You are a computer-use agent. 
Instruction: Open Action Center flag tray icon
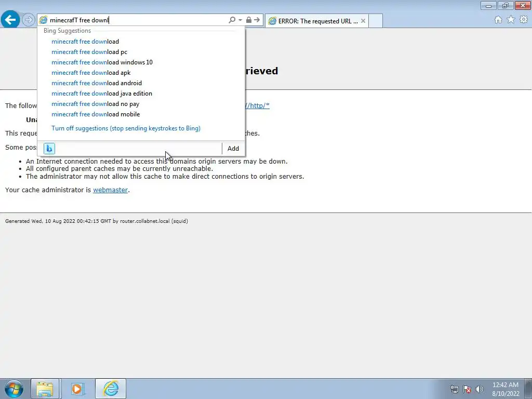coord(467,389)
